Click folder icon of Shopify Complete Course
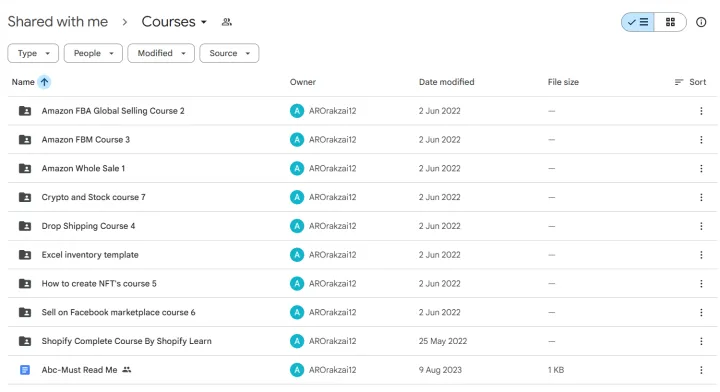This screenshot has width=720, height=392. click(x=25, y=342)
